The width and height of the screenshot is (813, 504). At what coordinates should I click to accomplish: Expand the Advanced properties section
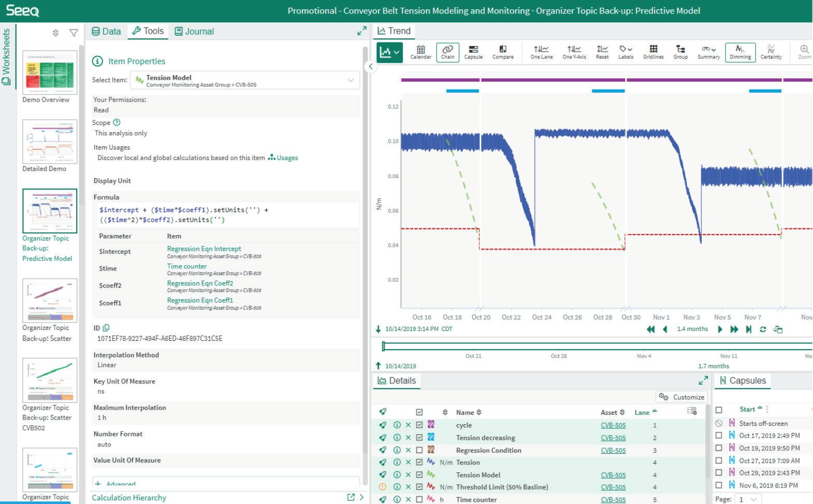tap(117, 484)
